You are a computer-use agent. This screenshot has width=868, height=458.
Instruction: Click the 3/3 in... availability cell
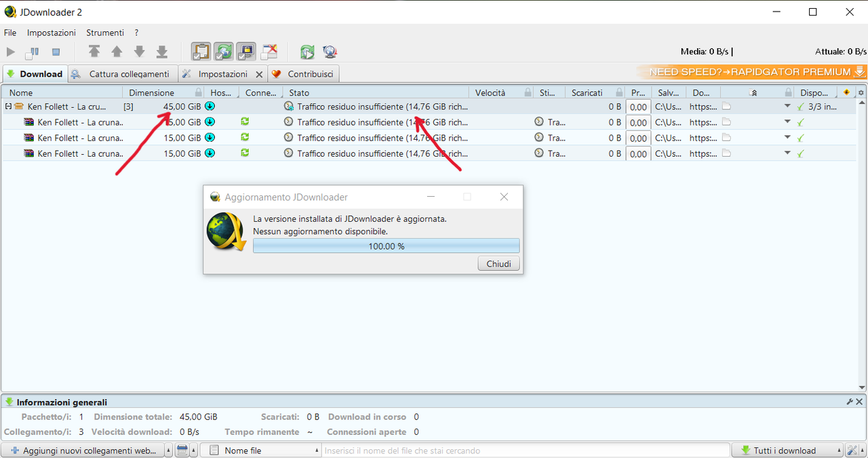coord(817,107)
